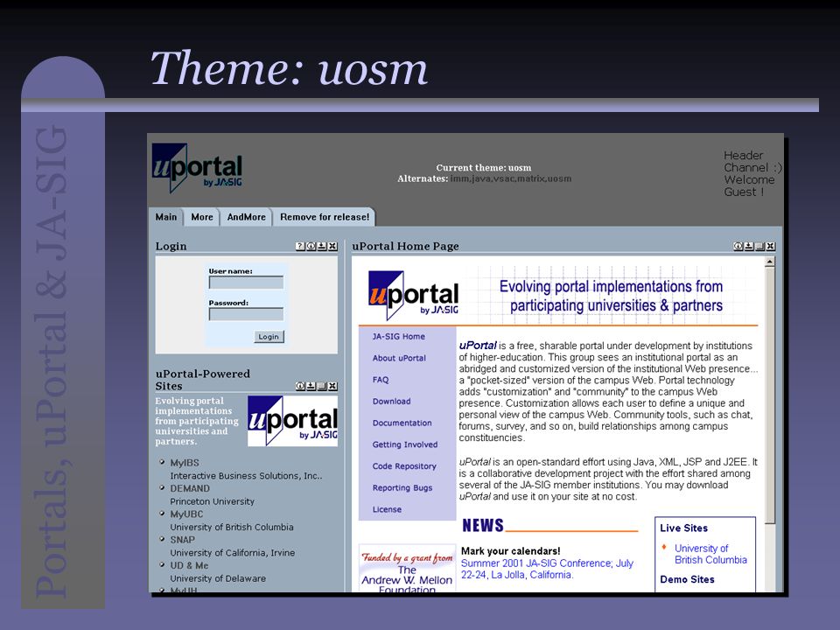This screenshot has height=630, width=840.
Task: Select the uosm alternate theme link
Action: tap(559, 178)
